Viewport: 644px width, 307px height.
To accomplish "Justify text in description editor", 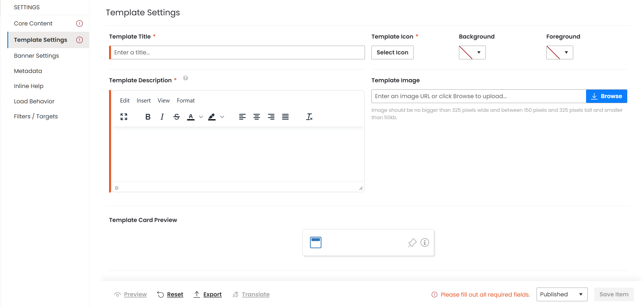I will [x=285, y=117].
